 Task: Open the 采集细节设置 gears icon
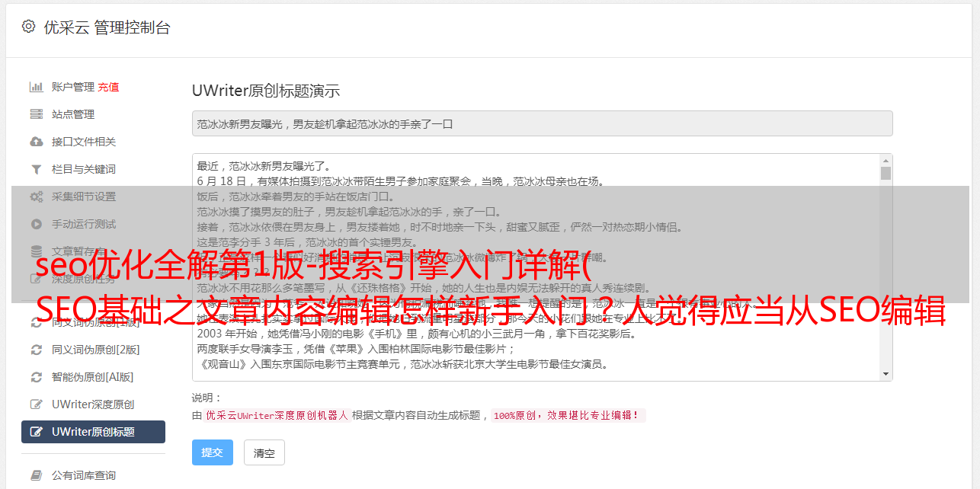36,197
